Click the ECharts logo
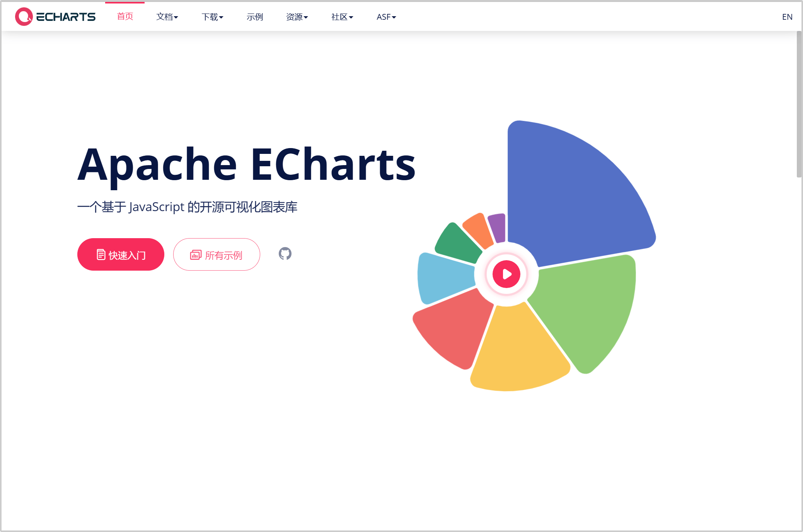The width and height of the screenshot is (803, 532). (55, 17)
